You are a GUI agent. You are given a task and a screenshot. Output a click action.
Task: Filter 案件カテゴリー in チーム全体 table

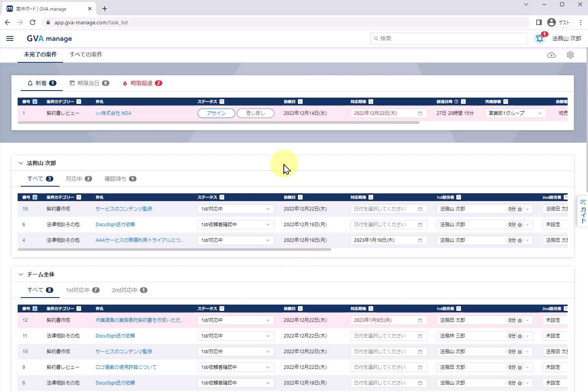(79, 309)
